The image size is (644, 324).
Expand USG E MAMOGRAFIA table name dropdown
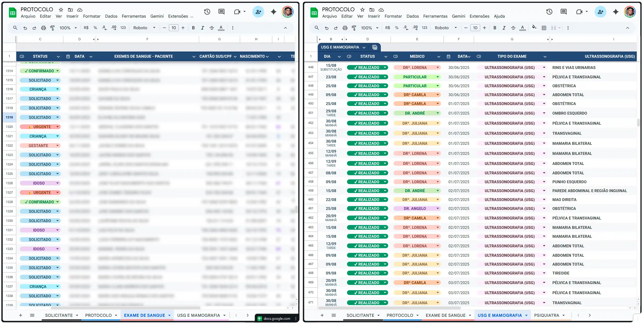(364, 47)
